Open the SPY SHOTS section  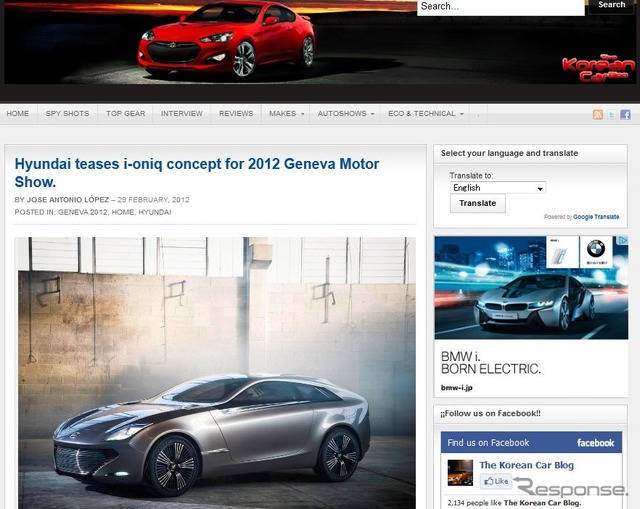[x=67, y=114]
